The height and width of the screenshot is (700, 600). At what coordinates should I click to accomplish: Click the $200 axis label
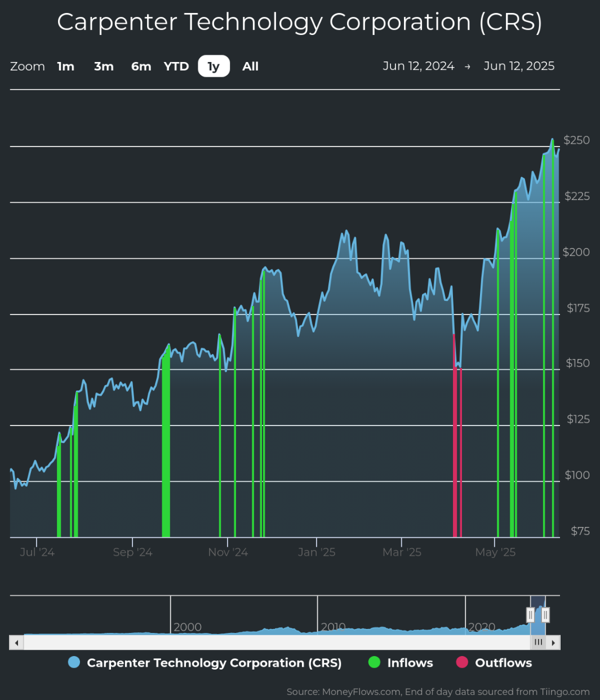click(576, 252)
